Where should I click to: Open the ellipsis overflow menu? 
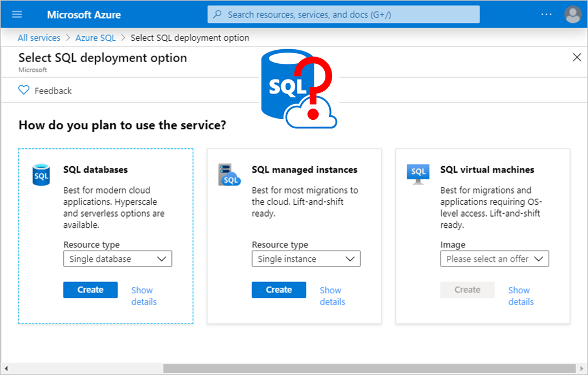tap(547, 14)
